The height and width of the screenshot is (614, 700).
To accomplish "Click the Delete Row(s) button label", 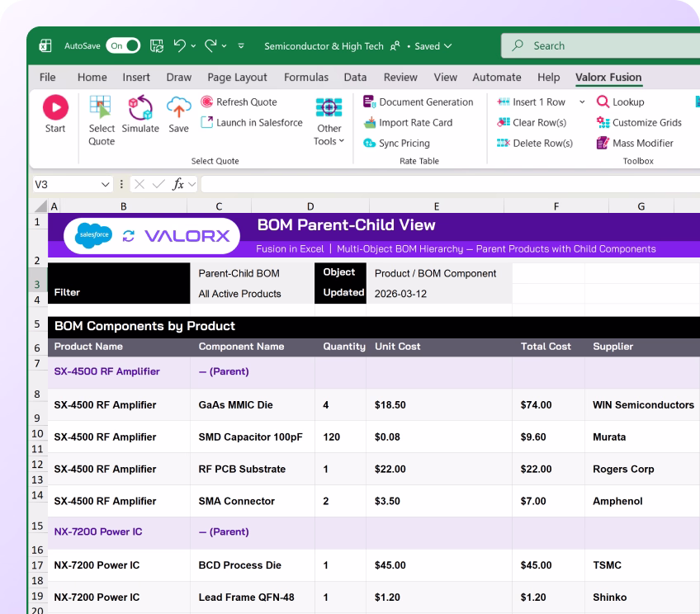I will coord(543,143).
